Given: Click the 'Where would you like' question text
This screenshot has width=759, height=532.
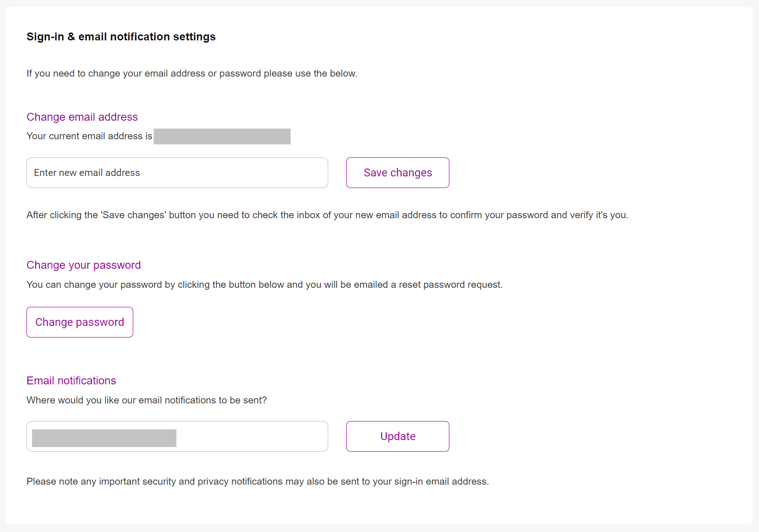Looking at the screenshot, I should click(147, 400).
